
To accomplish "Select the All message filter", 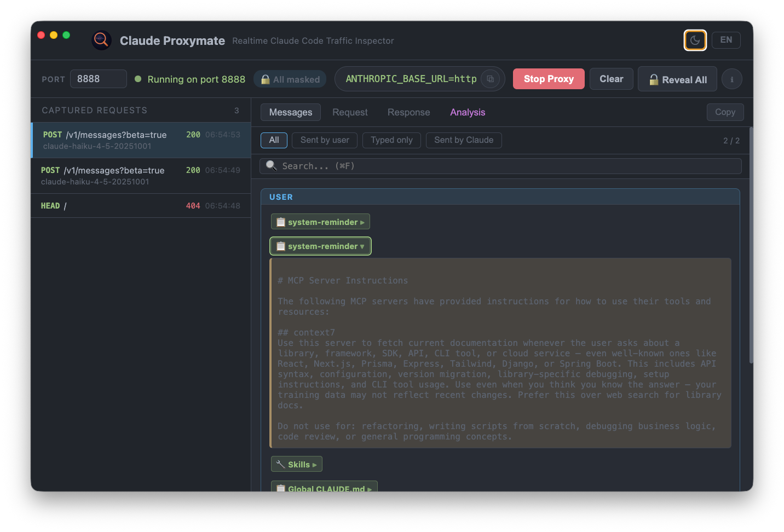I will [x=274, y=140].
